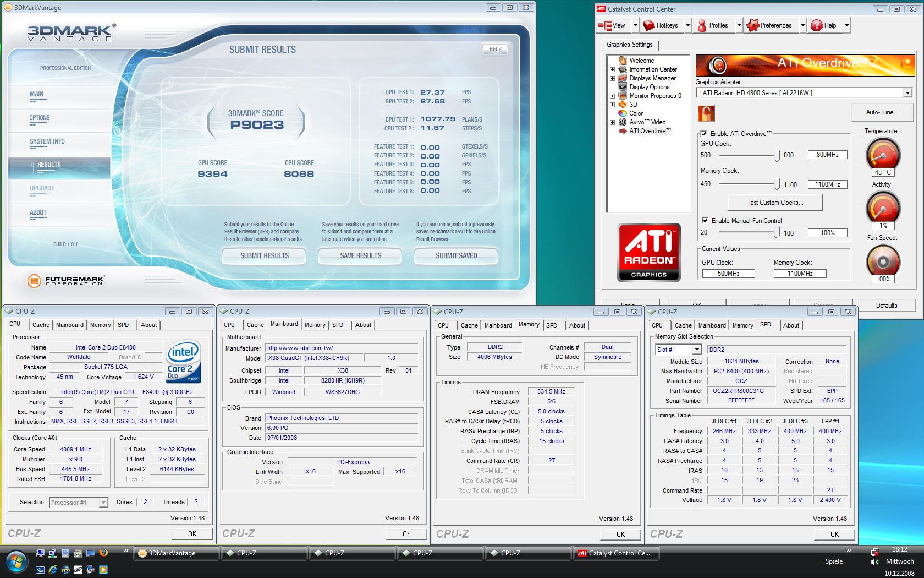Expand the Displays Manager tree node
924x578 pixels.
(x=612, y=78)
